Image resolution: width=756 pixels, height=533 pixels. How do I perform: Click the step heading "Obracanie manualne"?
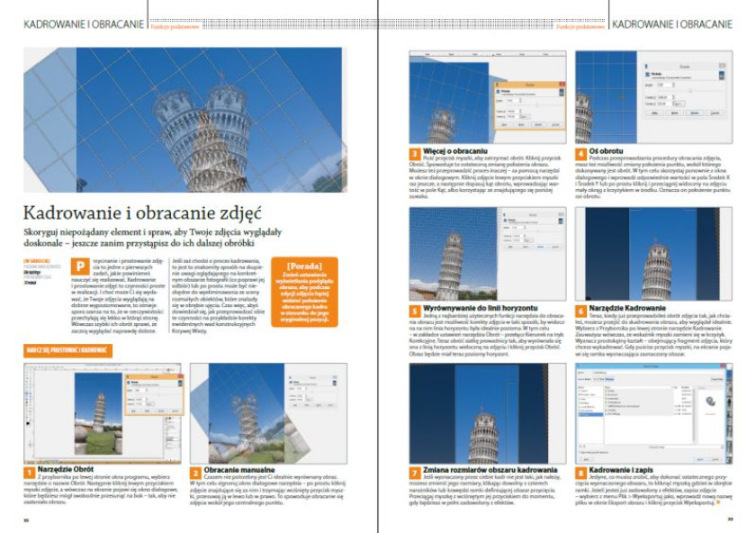pyautogui.click(x=239, y=470)
